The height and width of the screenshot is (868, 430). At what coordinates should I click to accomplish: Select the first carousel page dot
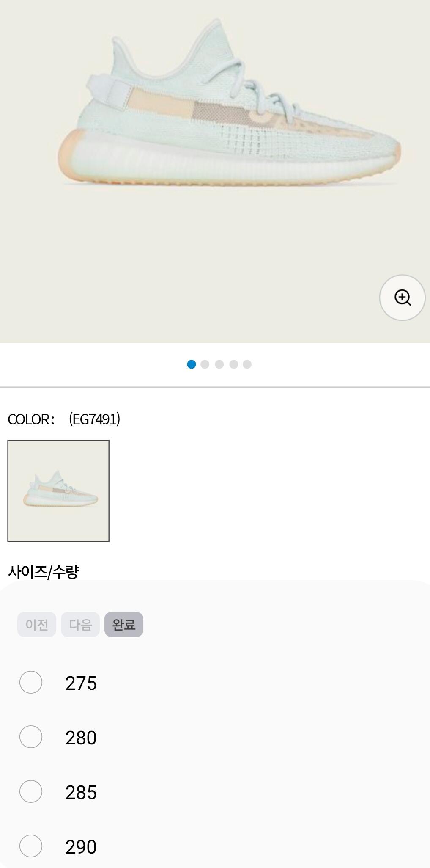[192, 364]
